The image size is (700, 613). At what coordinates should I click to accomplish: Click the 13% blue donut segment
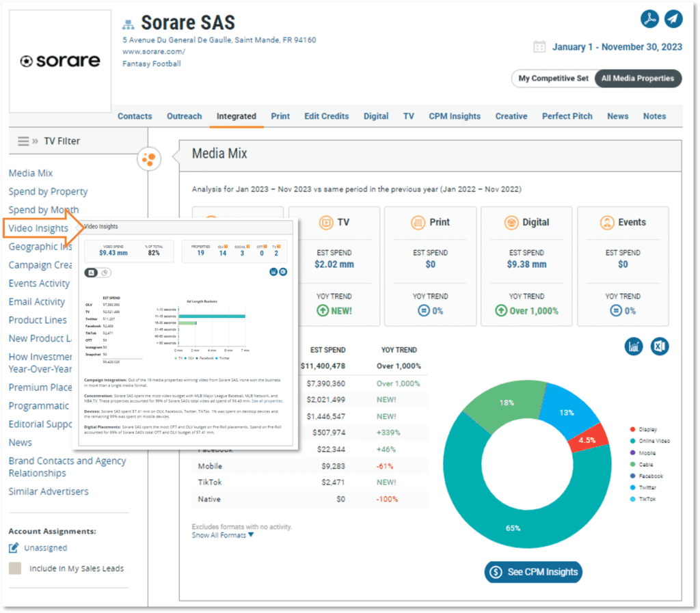coord(567,411)
